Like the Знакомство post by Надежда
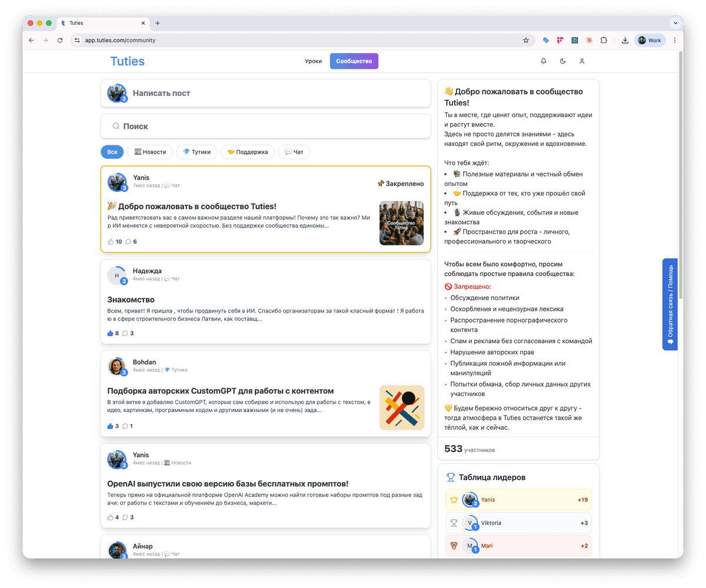Image resolution: width=706 pixels, height=588 pixels. pyautogui.click(x=110, y=333)
